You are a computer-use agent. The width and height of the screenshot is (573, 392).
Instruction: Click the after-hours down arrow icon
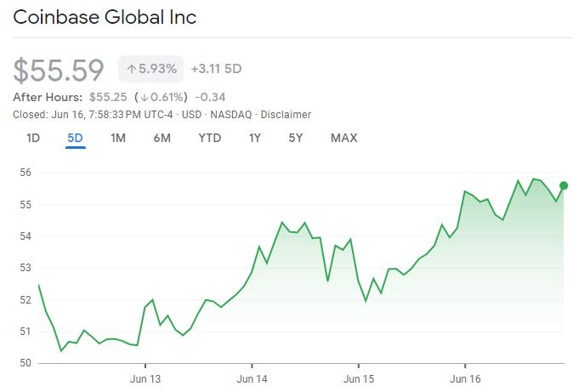point(143,97)
